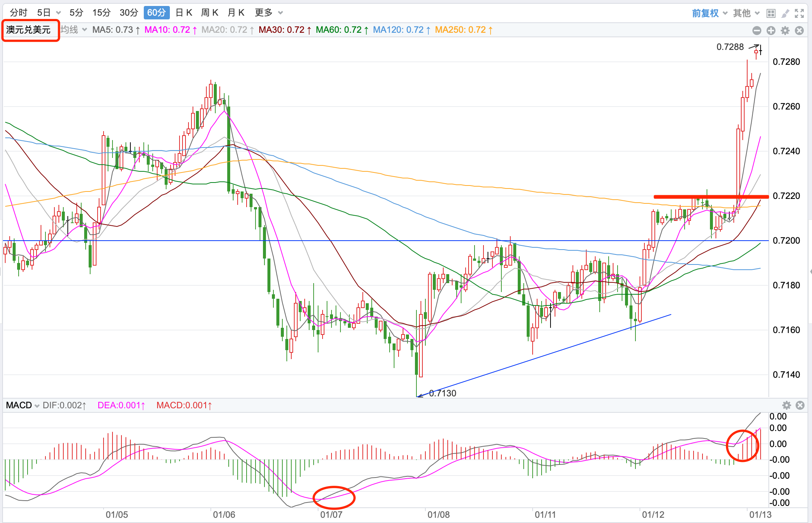The height and width of the screenshot is (523, 812).
Task: Click the MA5: 0.73 legend value
Action: [116, 30]
